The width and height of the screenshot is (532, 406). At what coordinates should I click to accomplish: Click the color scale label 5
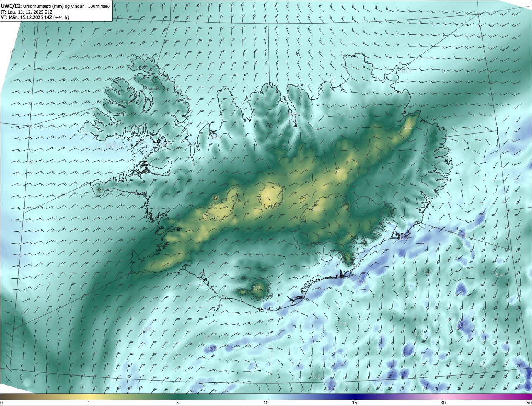coord(177,403)
